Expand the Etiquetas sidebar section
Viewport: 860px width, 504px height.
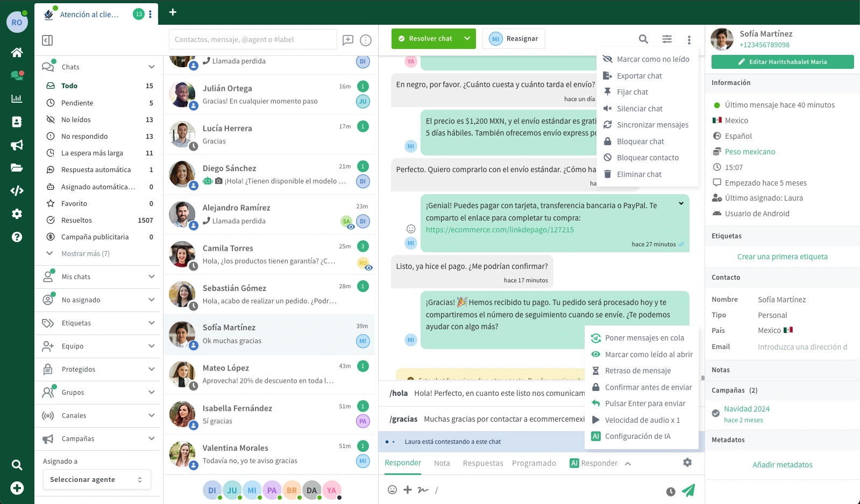(x=98, y=323)
